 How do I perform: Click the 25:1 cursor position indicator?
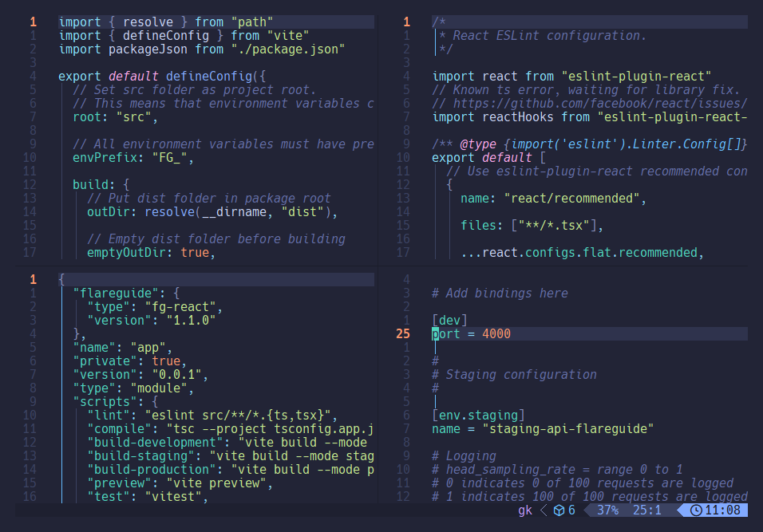pos(647,510)
